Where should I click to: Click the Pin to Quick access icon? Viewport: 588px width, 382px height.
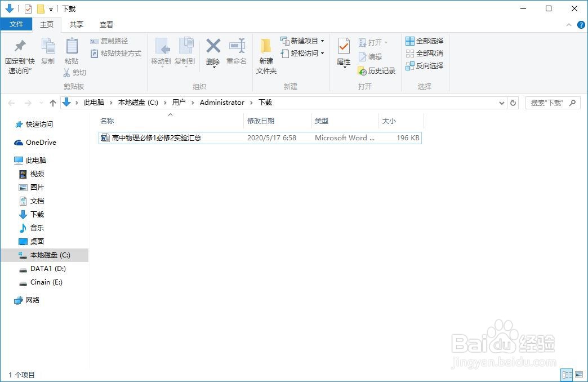coord(20,46)
